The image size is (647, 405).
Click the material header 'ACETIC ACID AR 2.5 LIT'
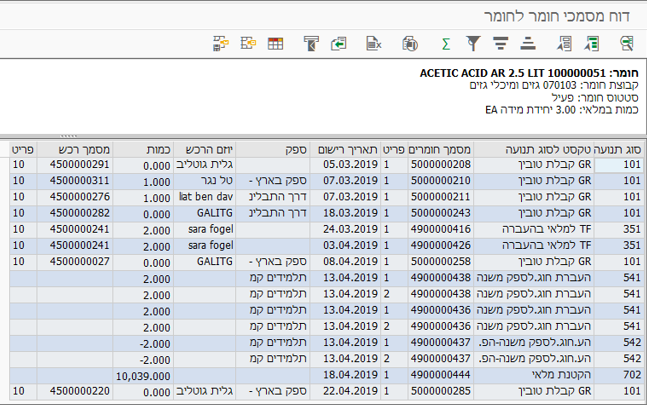482,73
